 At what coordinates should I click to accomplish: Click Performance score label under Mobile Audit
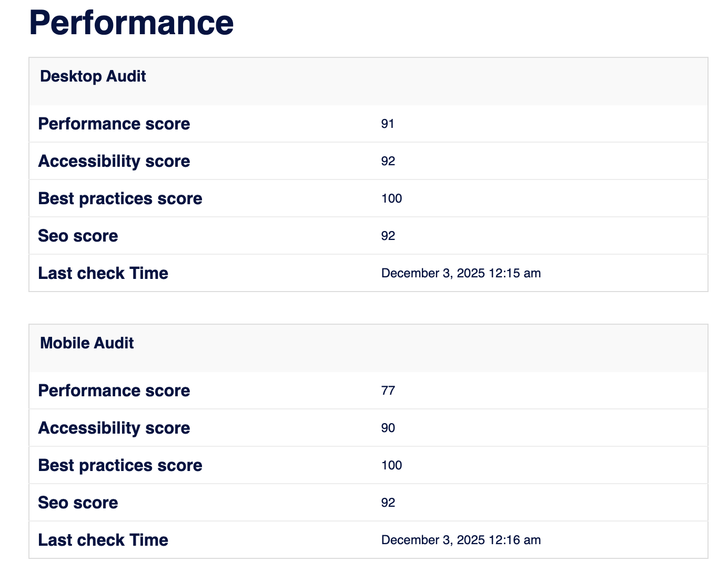click(x=114, y=391)
